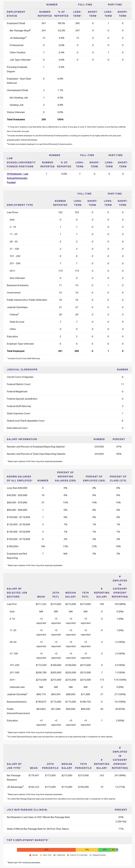The height and width of the screenshot is (868, 135).
Task: Click the Employment Type column header
Action: pyautogui.click(x=20, y=205)
